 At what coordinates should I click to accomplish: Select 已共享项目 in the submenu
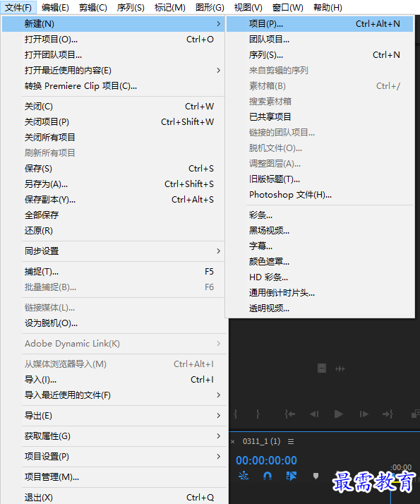coord(320,116)
